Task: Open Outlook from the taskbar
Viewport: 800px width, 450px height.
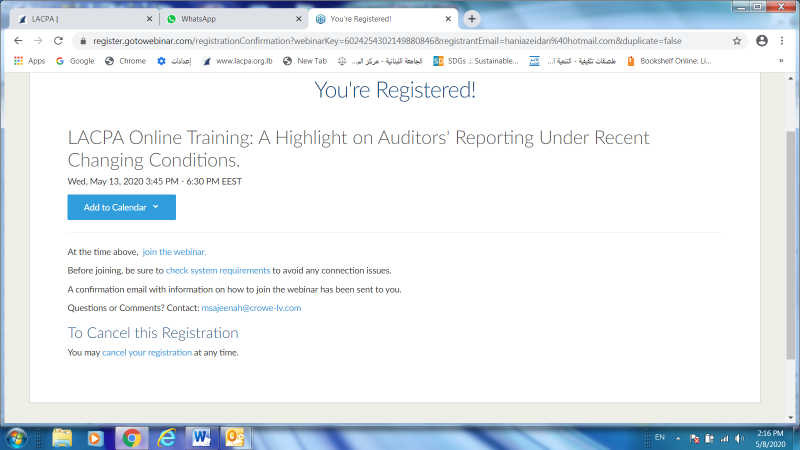Action: pos(235,438)
